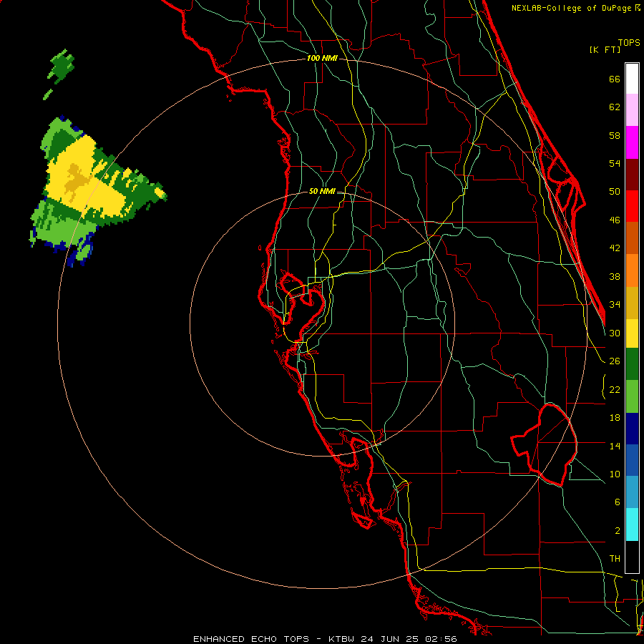Image resolution: width=644 pixels, height=644 pixels.
Task: Click the 22 legend value
Action: [615, 389]
